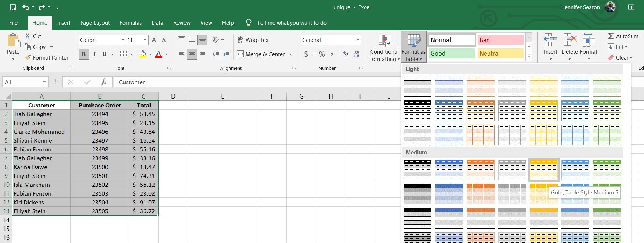
Task: Open Conditional Formatting
Action: [384, 48]
